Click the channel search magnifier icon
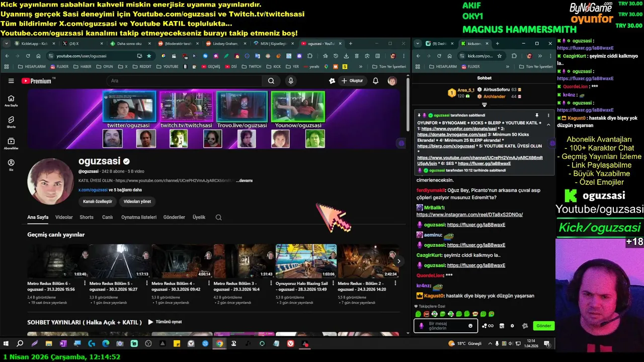 [218, 217]
